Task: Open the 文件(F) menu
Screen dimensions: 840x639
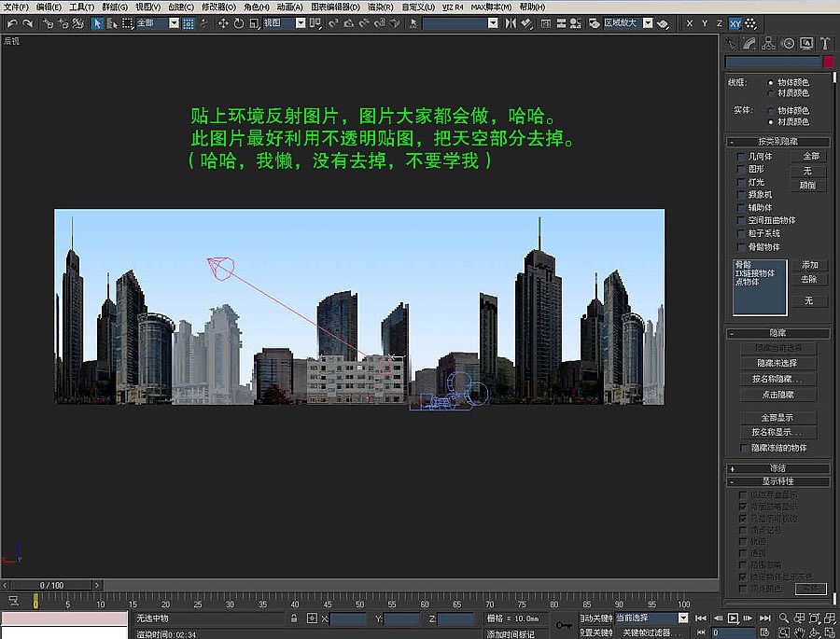Action: click(14, 7)
